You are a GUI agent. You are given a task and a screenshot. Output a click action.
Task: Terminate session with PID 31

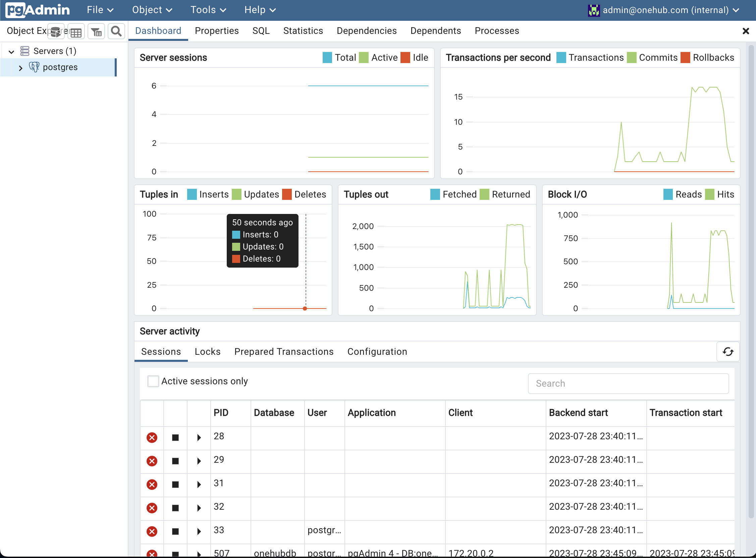[x=152, y=485]
